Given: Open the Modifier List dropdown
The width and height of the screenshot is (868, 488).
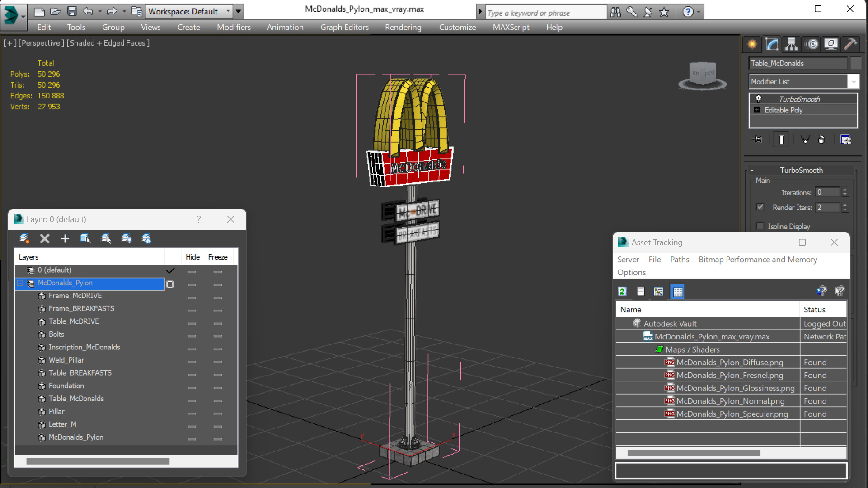Looking at the screenshot, I should pyautogui.click(x=853, y=82).
